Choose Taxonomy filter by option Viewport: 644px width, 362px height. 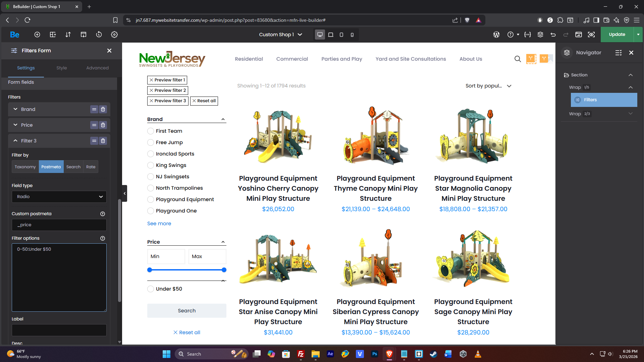coord(25,167)
